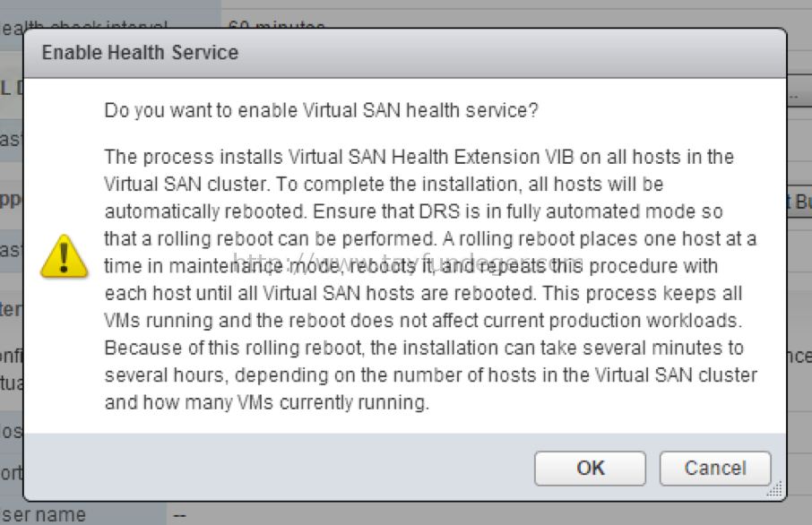This screenshot has height=525, width=812.
Task: Click the 'ser name' label at the bottom
Action: 44,514
